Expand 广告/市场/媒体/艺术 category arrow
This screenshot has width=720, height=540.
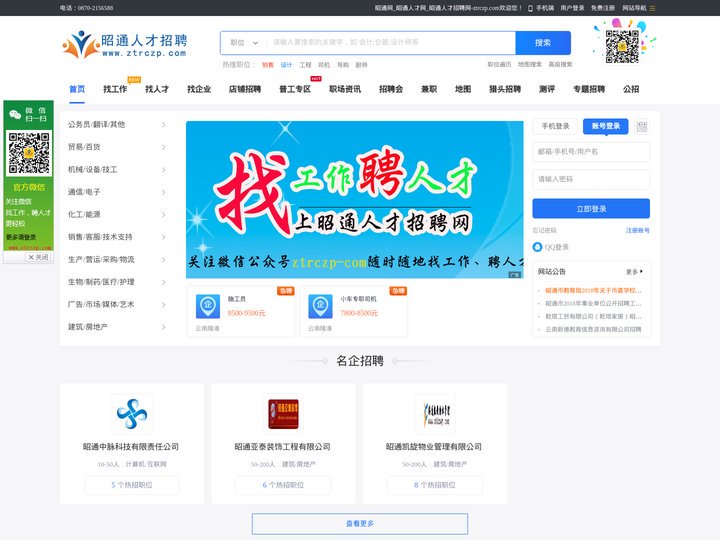[163, 304]
